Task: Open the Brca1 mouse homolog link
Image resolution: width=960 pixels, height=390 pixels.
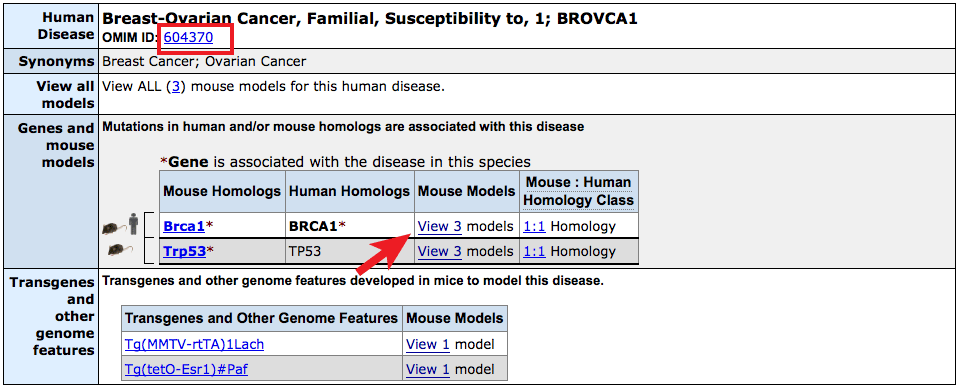Action: (184, 227)
